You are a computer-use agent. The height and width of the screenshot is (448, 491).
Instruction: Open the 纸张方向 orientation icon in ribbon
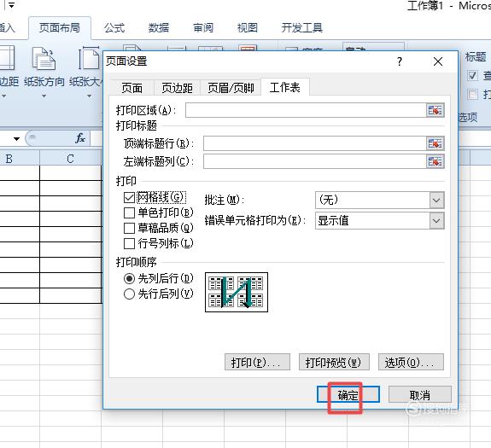(44, 59)
